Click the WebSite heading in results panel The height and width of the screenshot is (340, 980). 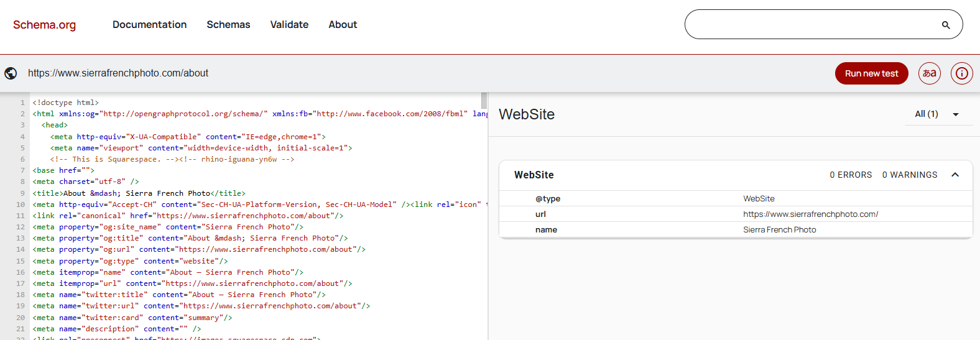tap(527, 114)
